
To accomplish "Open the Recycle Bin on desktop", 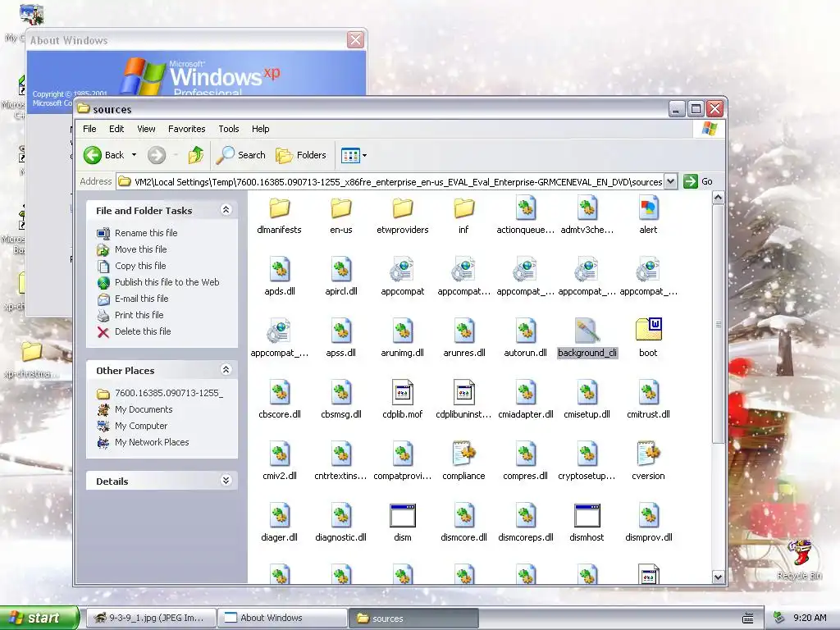I will 799,559.
